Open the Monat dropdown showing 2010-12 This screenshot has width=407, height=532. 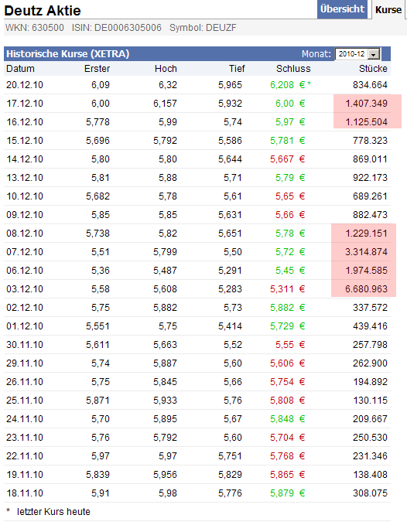pyautogui.click(x=357, y=54)
